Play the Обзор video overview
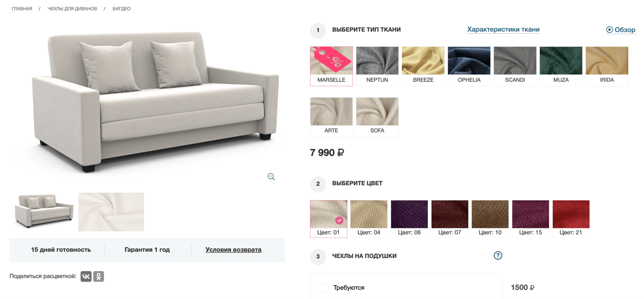644x299 pixels. pyautogui.click(x=621, y=30)
